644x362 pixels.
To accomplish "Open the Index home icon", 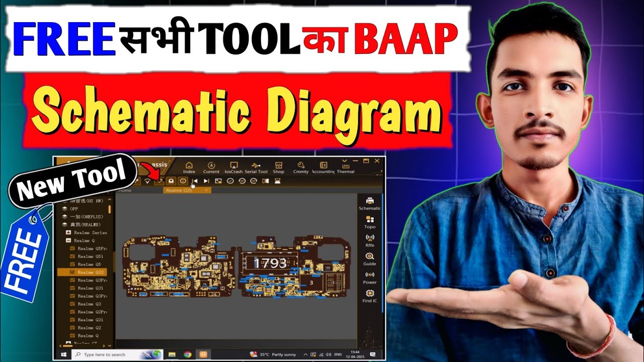I will point(189,167).
